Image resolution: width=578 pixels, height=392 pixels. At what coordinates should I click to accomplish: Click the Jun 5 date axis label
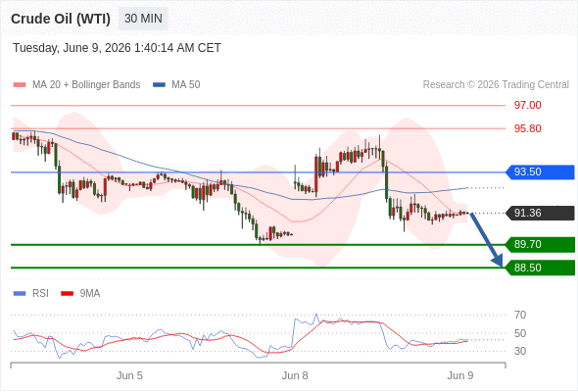coord(129,375)
